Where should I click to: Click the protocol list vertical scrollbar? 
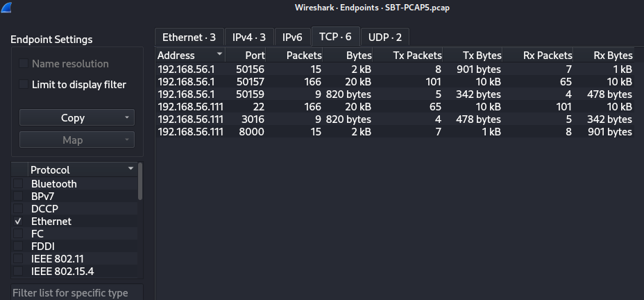[x=140, y=181]
